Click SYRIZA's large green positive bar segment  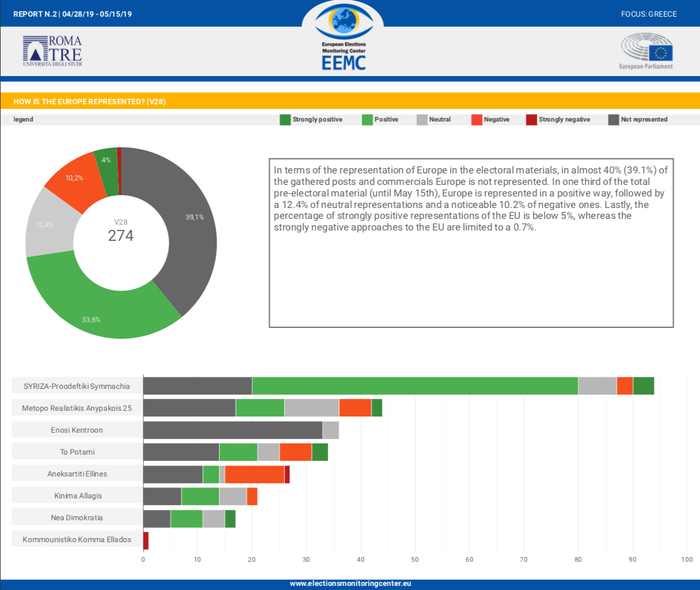point(415,386)
